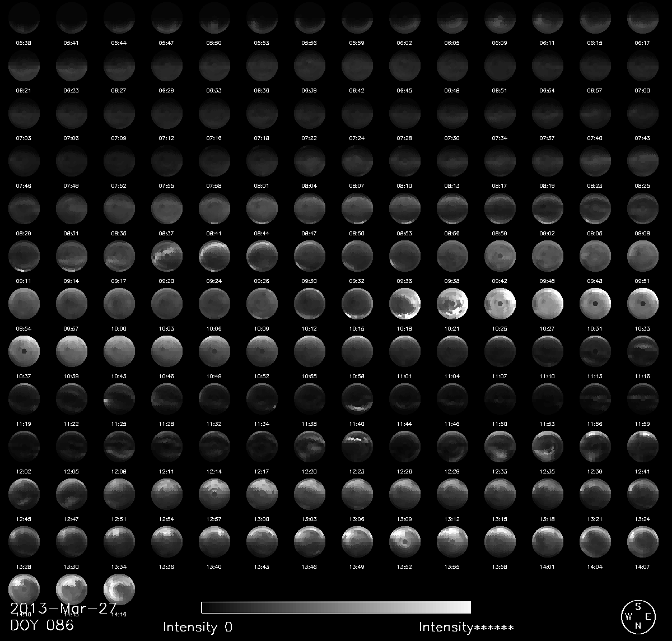Select the bright frame at 10:21
Viewport: 672px width, 641px height.
[x=452, y=305]
